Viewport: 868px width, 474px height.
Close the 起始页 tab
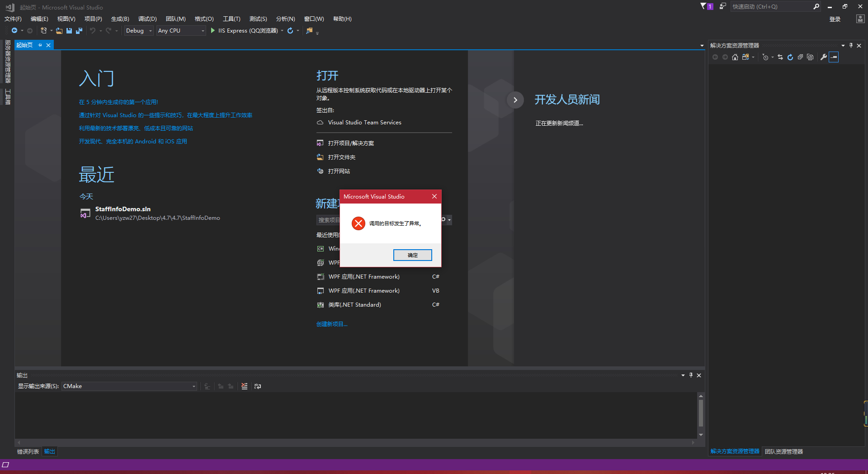pyautogui.click(x=48, y=45)
